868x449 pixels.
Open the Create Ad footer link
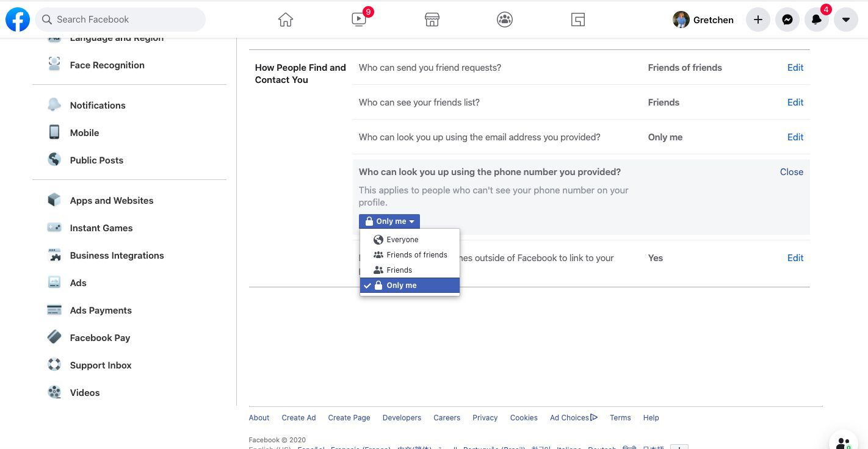tap(298, 418)
